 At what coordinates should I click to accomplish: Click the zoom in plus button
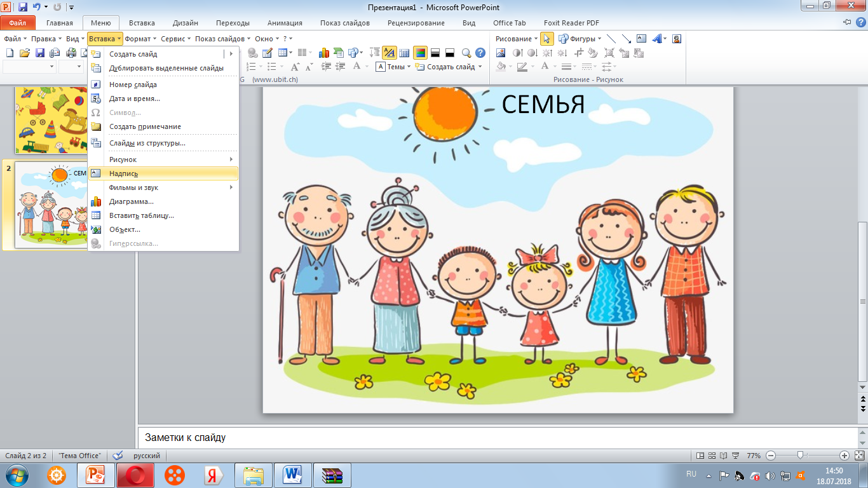click(844, 456)
